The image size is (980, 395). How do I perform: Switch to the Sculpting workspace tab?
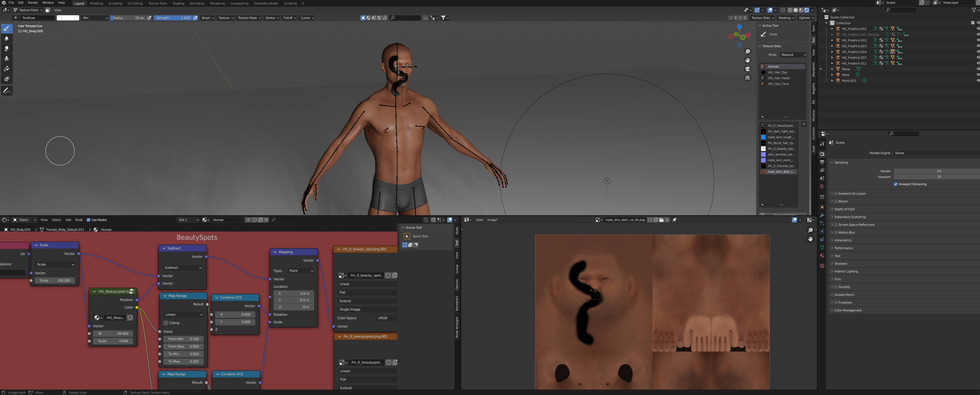click(115, 3)
